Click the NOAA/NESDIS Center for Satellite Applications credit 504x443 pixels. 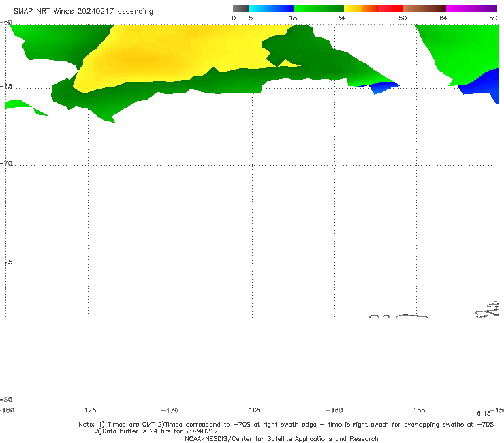click(281, 439)
